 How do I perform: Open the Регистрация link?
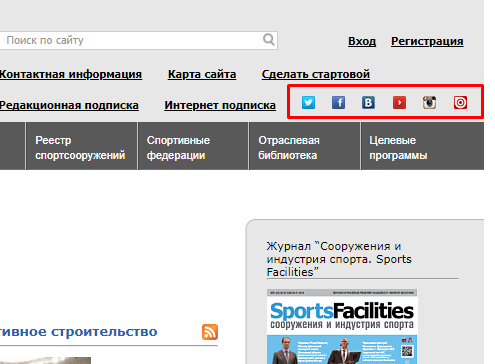click(x=427, y=41)
